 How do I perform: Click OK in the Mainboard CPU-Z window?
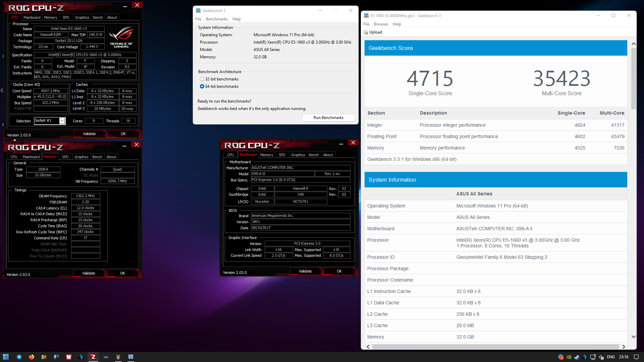click(x=339, y=271)
